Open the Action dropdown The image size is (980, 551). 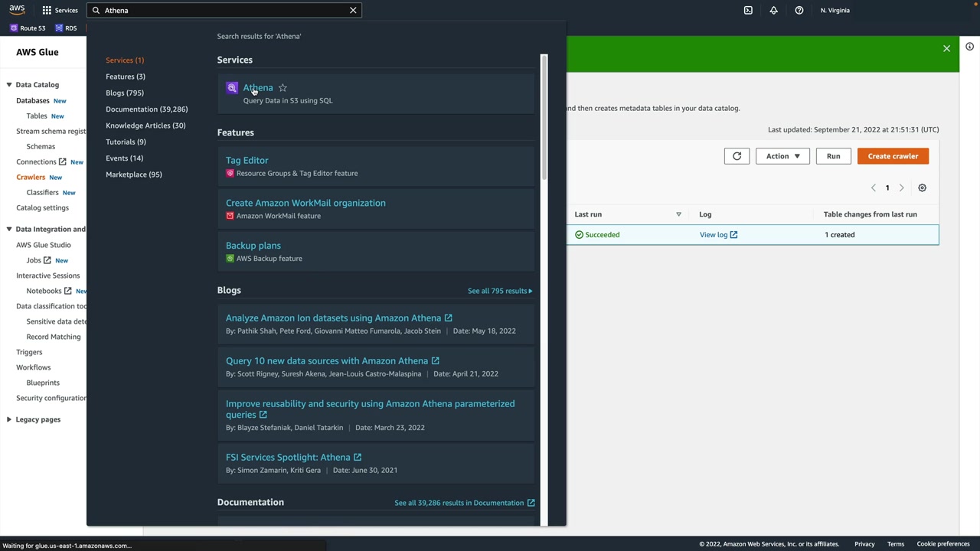782,156
